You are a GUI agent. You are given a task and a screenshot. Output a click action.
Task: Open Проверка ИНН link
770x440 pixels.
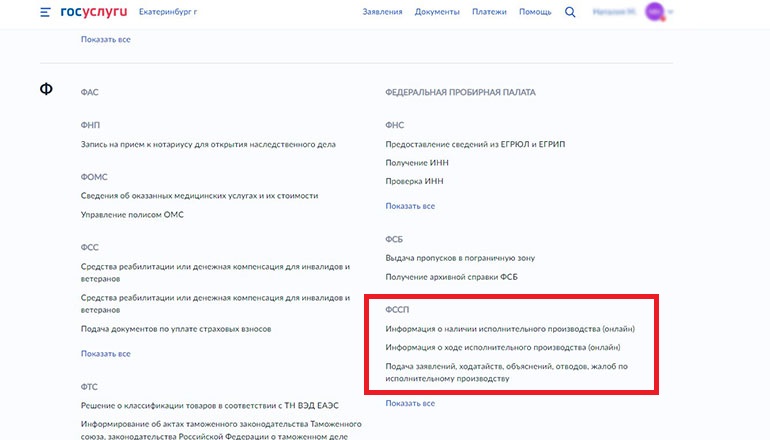coord(414,181)
